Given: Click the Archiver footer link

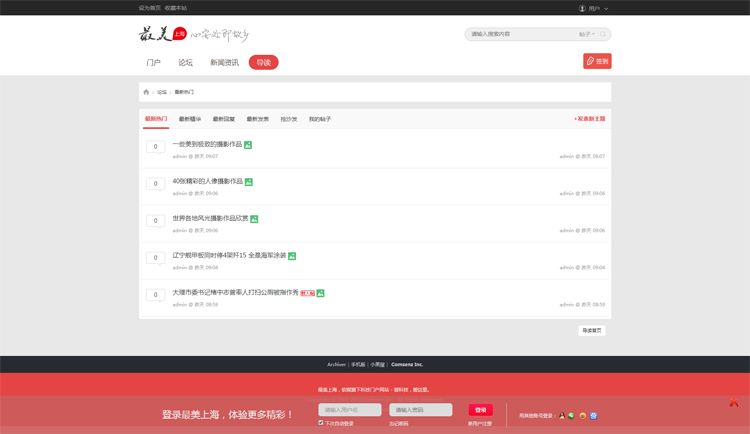Looking at the screenshot, I should point(336,364).
